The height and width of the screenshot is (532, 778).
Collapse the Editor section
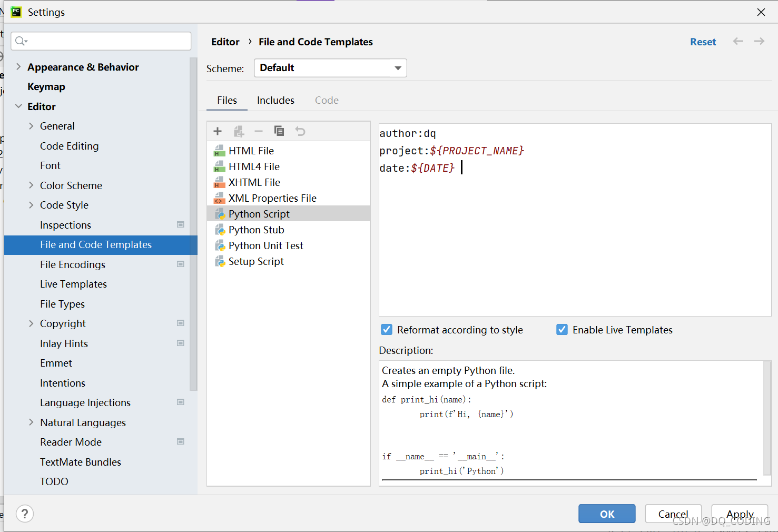(18, 106)
